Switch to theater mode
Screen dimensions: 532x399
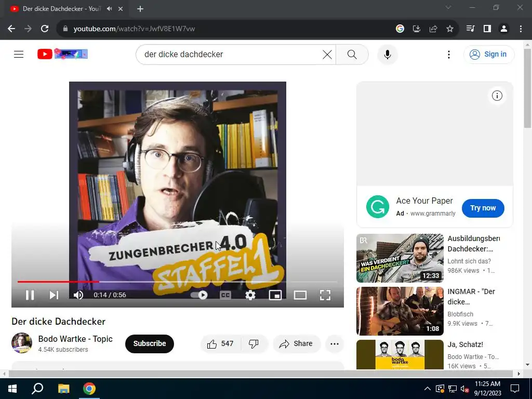tap(300, 295)
